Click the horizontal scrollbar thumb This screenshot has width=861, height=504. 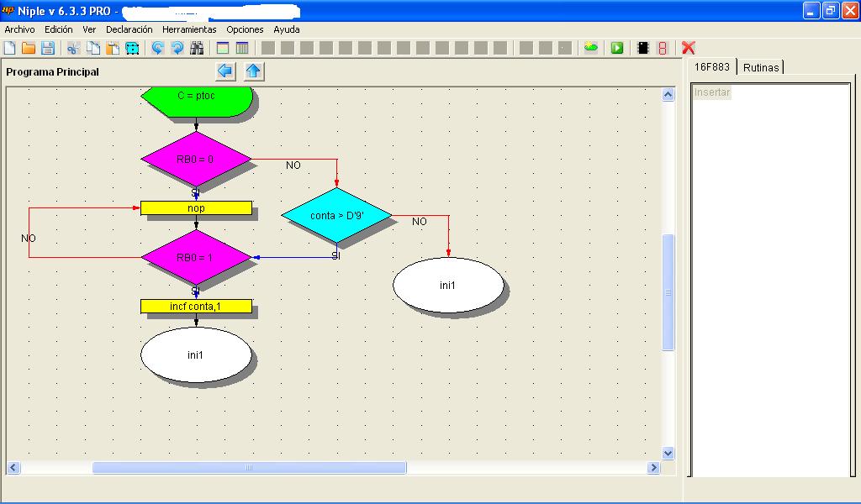pos(249,467)
